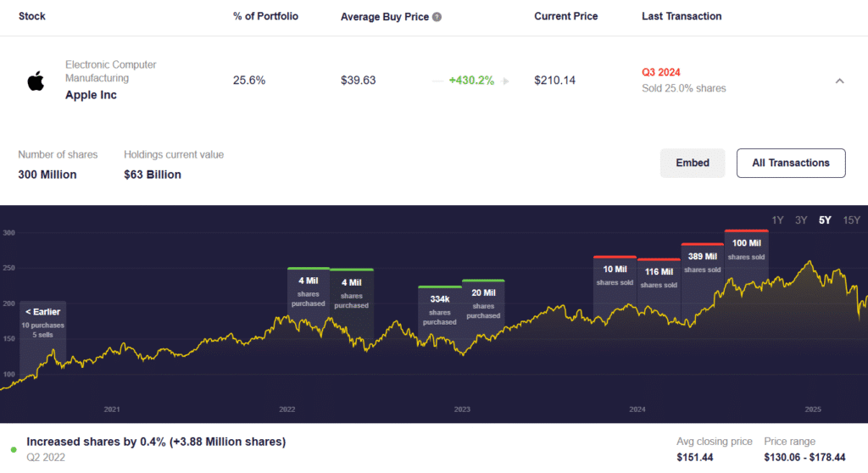
Task: Click the Embed button
Action: coord(693,163)
